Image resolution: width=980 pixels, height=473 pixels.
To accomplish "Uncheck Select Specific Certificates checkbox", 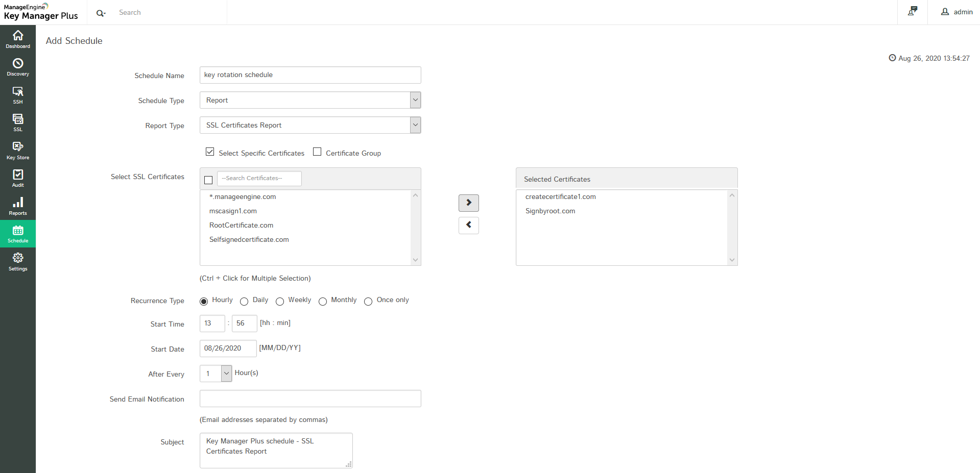I will pyautogui.click(x=210, y=152).
